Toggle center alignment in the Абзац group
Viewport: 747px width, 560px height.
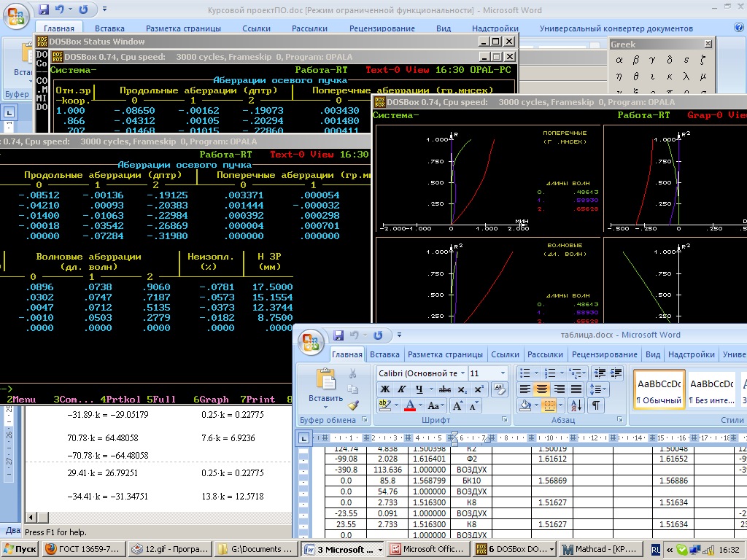pos(541,389)
